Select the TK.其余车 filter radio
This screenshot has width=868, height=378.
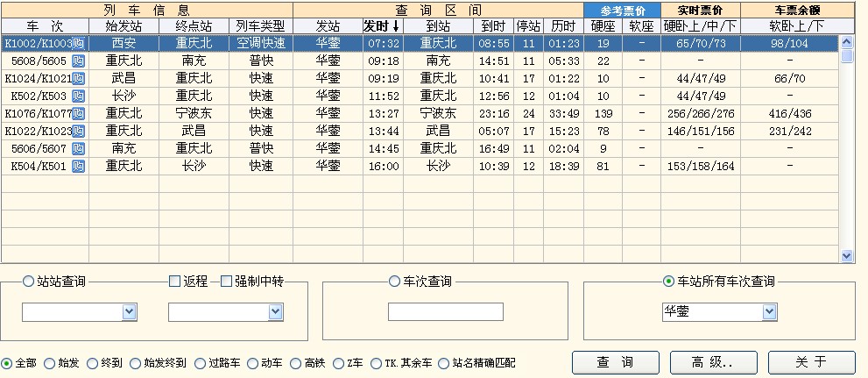tap(376, 364)
